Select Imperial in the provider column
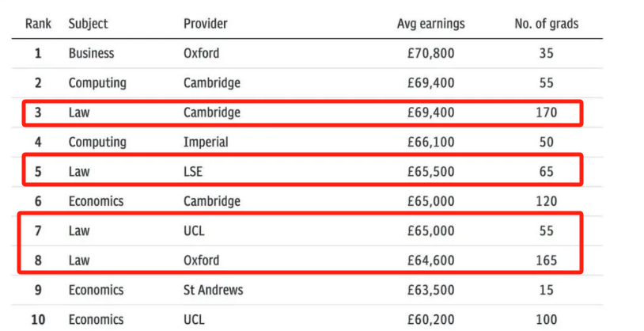This screenshot has width=644, height=331. point(206,143)
